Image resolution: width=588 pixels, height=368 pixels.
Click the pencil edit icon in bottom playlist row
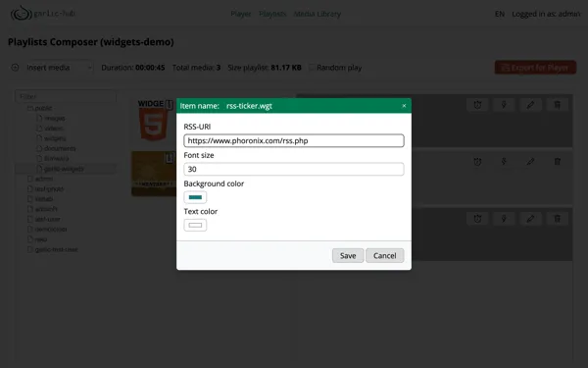pos(530,219)
